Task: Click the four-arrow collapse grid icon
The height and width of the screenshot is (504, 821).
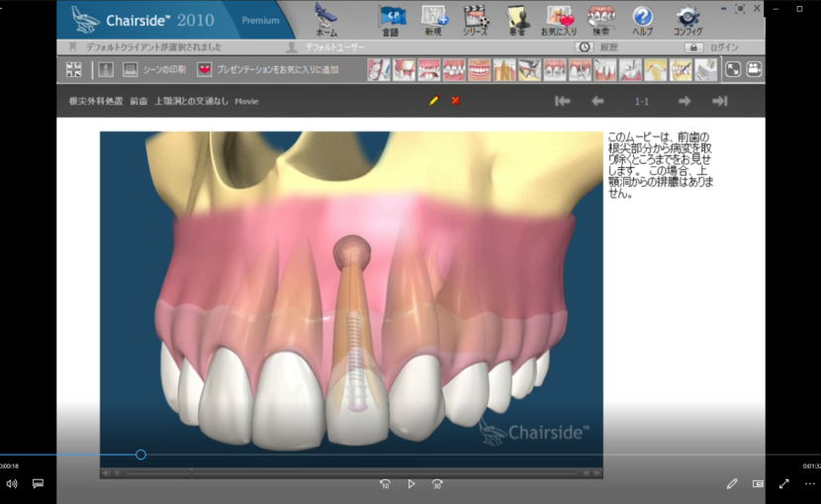Action: point(74,69)
